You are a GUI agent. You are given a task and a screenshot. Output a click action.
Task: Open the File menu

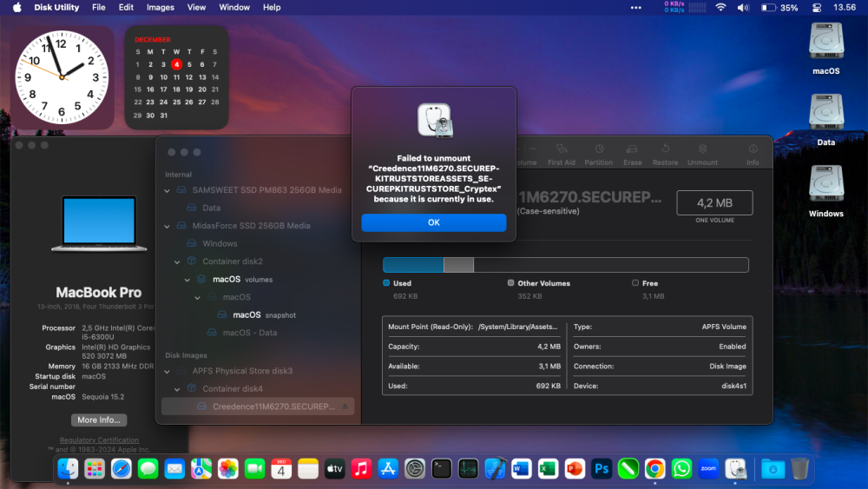[99, 7]
